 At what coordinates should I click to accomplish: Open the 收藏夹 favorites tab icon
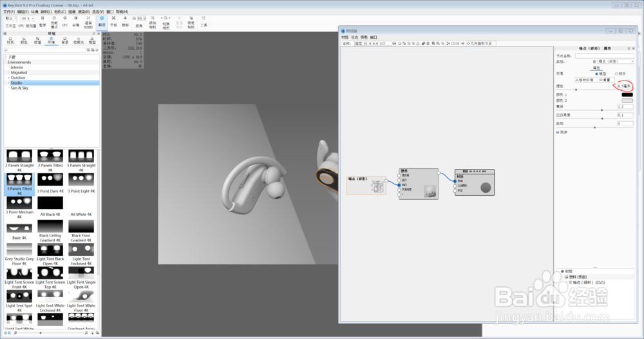click(79, 40)
